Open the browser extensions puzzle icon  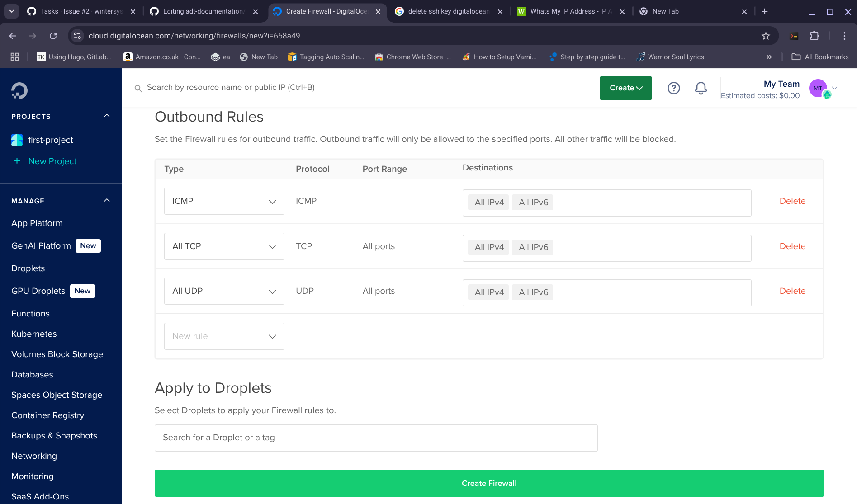(814, 36)
